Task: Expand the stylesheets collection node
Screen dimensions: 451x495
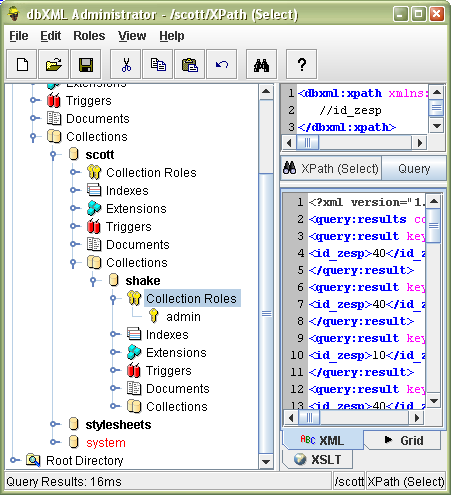Action: [x=54, y=424]
